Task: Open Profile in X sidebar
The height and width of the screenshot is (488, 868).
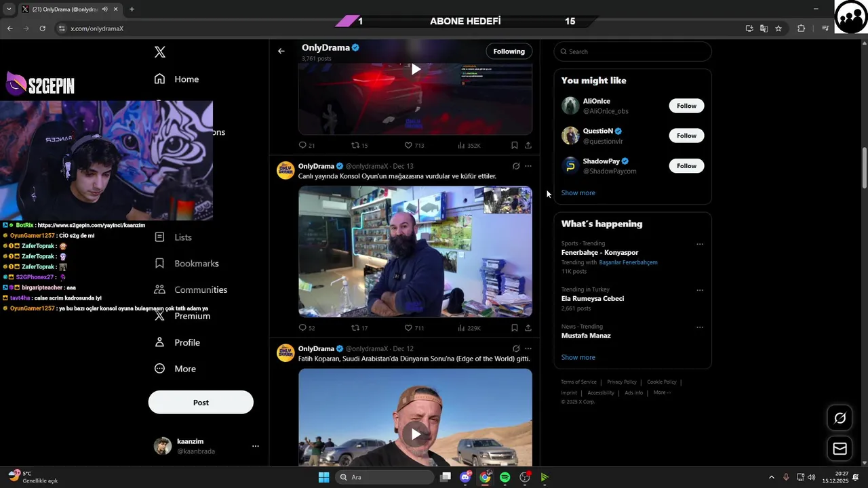Action: [x=176, y=342]
